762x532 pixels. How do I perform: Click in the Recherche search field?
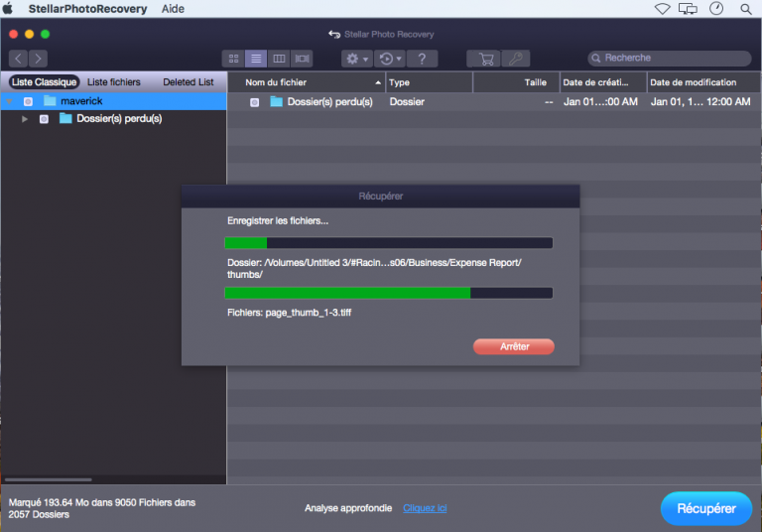[x=670, y=58]
